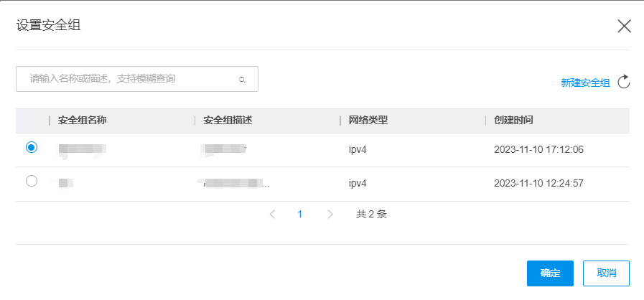
Task: Click the ipv4 cell in second row
Action: click(358, 183)
